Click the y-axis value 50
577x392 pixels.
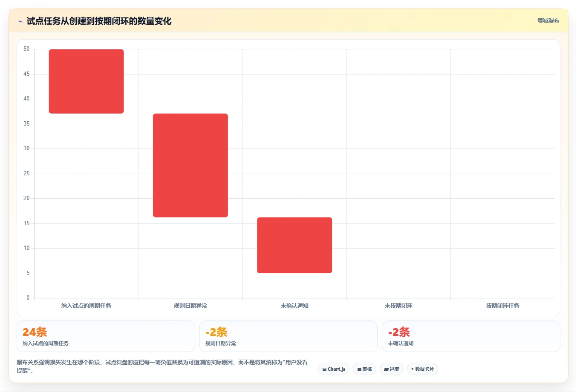26,49
